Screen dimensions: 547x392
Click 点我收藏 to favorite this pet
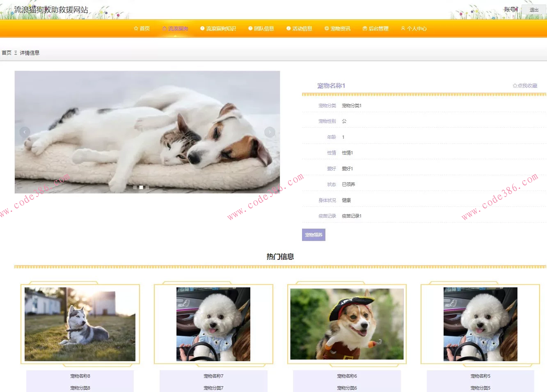pos(525,86)
